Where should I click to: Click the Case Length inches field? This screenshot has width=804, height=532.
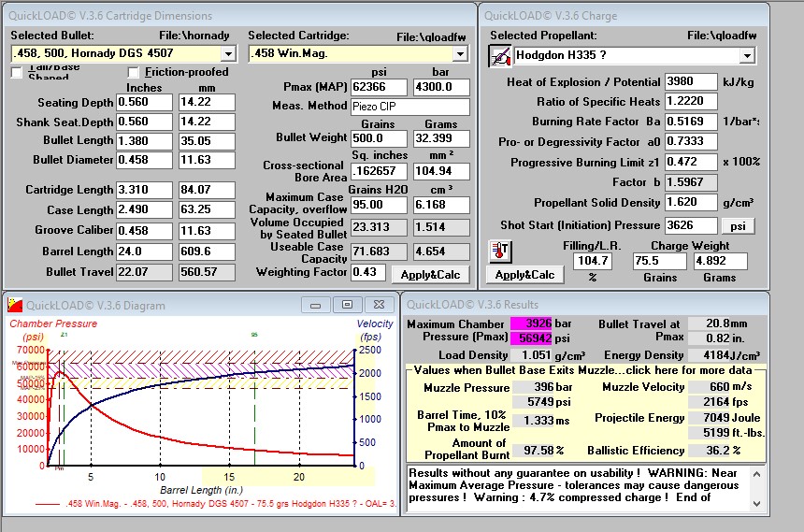pyautogui.click(x=144, y=209)
